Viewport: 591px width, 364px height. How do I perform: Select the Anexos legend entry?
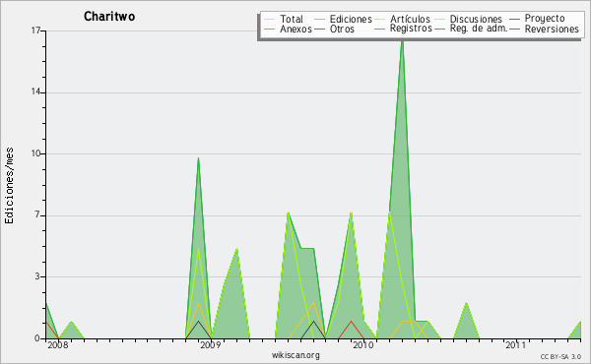click(295, 29)
